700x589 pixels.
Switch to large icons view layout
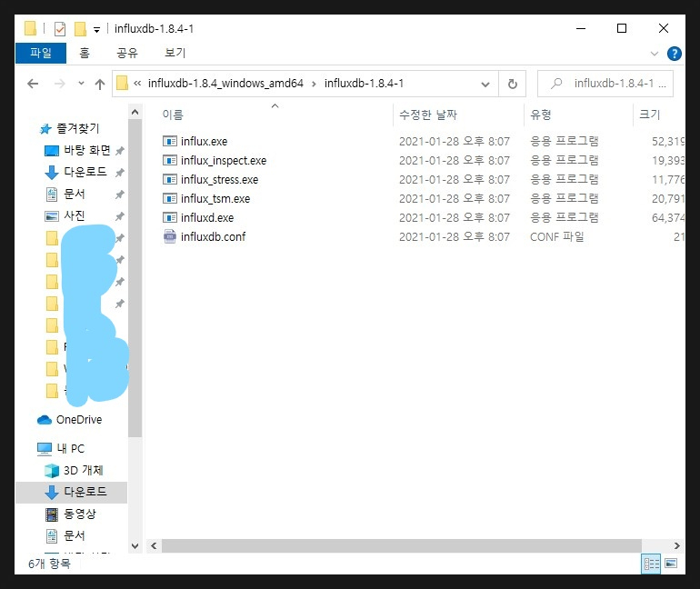pos(671,564)
